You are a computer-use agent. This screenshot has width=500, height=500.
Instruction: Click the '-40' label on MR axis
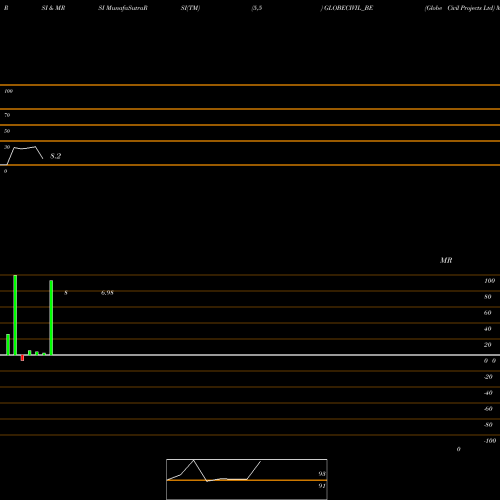(x=488, y=393)
